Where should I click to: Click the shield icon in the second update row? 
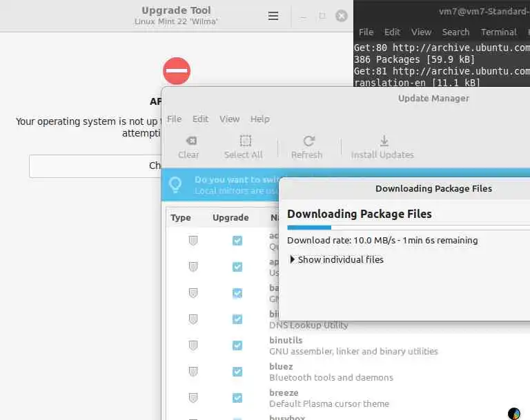[193, 267]
